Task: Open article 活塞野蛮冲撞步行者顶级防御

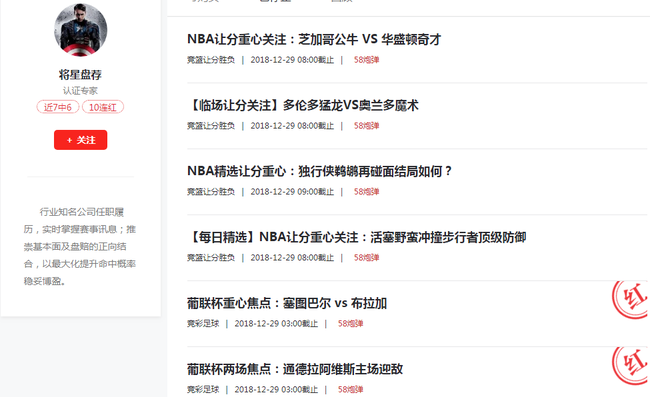Action: (357, 237)
